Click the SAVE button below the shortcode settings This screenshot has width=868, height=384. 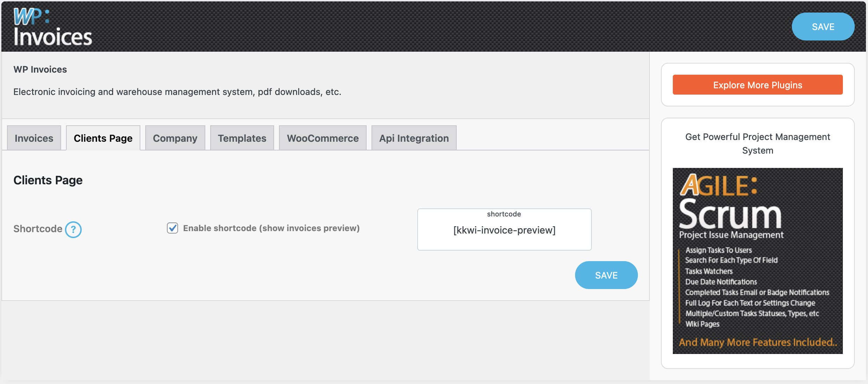click(606, 275)
